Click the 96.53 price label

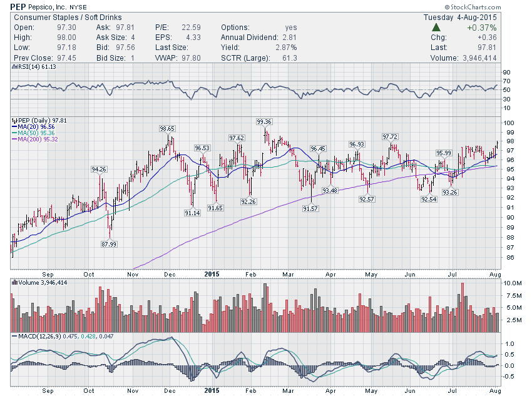(202, 148)
